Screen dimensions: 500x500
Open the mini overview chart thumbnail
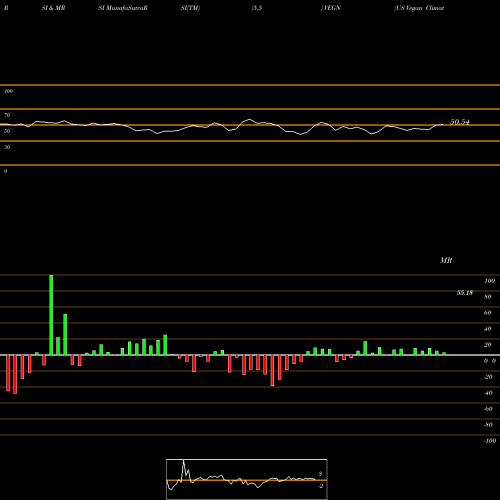247,479
